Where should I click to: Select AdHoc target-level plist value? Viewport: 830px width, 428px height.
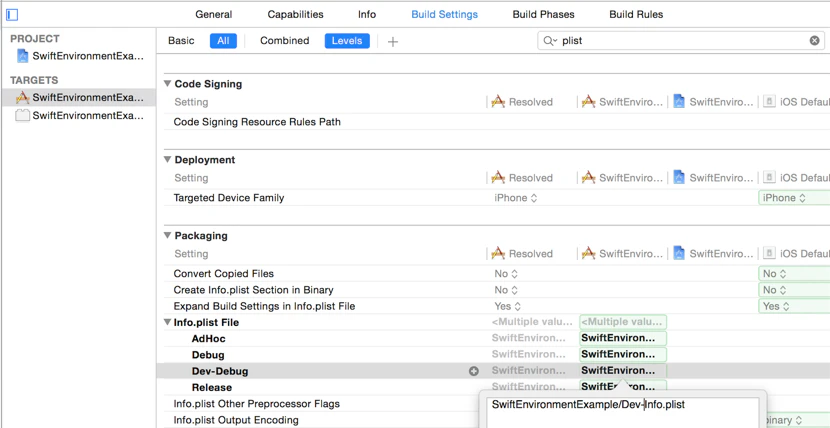(623, 339)
